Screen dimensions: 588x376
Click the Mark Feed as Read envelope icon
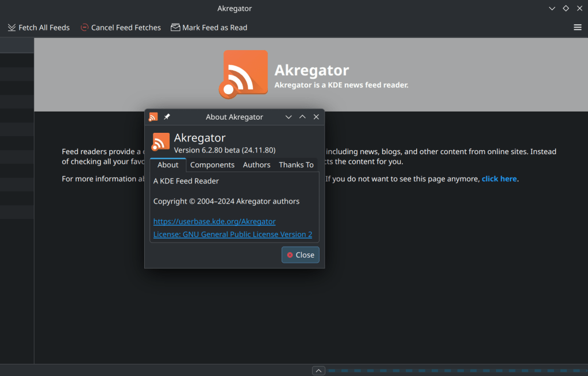tap(175, 28)
